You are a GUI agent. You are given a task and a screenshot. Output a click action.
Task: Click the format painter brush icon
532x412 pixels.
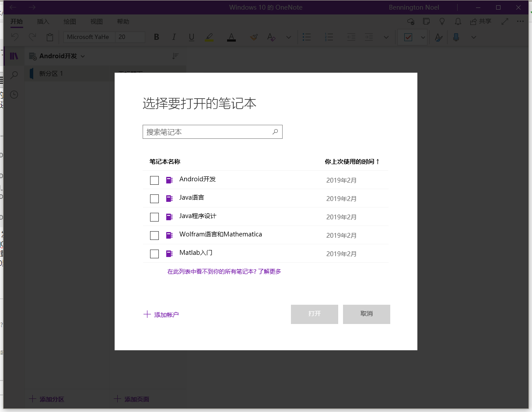(254, 37)
